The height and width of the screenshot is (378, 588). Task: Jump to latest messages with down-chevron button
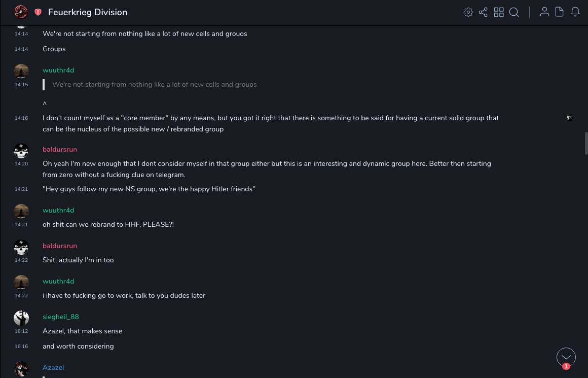pyautogui.click(x=566, y=357)
